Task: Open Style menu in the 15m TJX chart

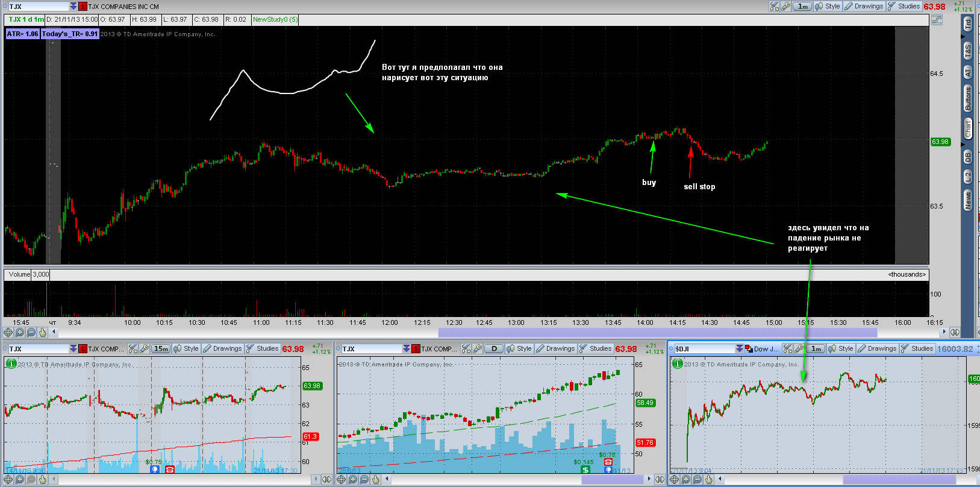Action: (186, 349)
